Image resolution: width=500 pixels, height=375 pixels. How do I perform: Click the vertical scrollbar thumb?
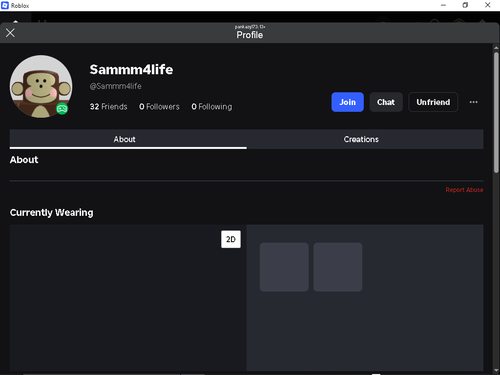[x=496, y=112]
